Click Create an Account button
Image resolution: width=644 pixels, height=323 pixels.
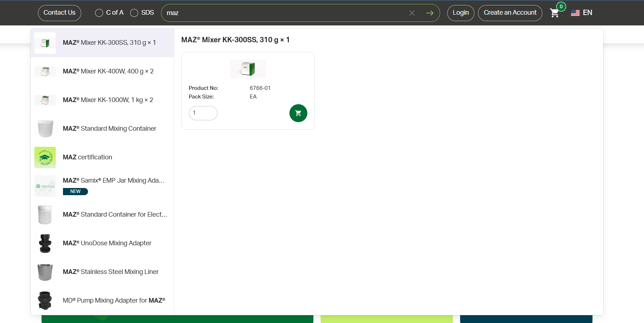tap(510, 13)
